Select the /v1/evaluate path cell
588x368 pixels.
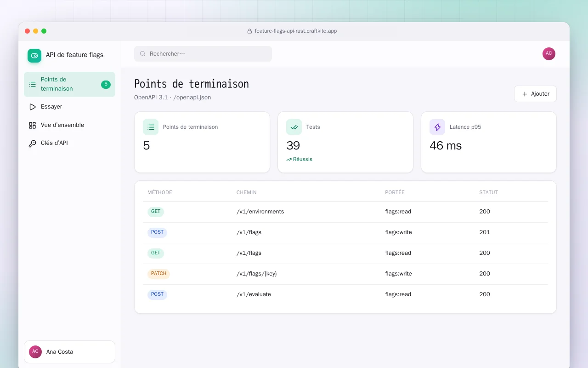(254, 294)
